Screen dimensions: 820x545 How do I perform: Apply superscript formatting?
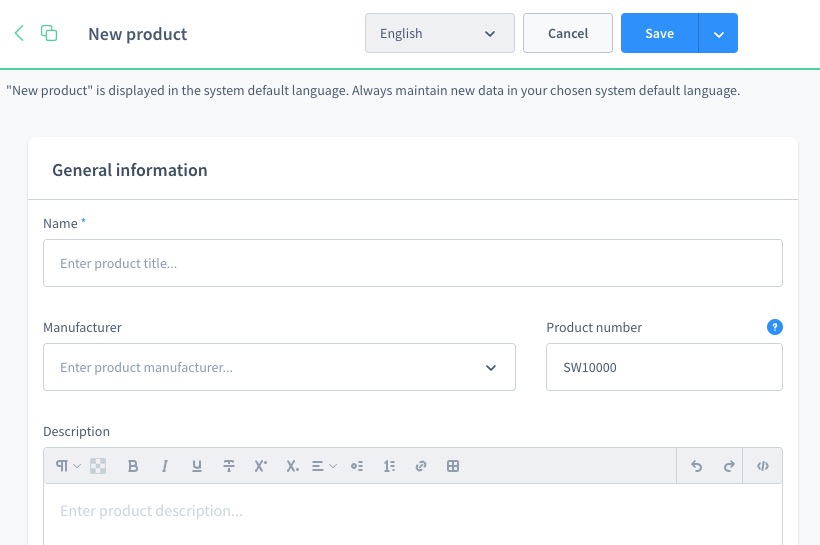(260, 465)
